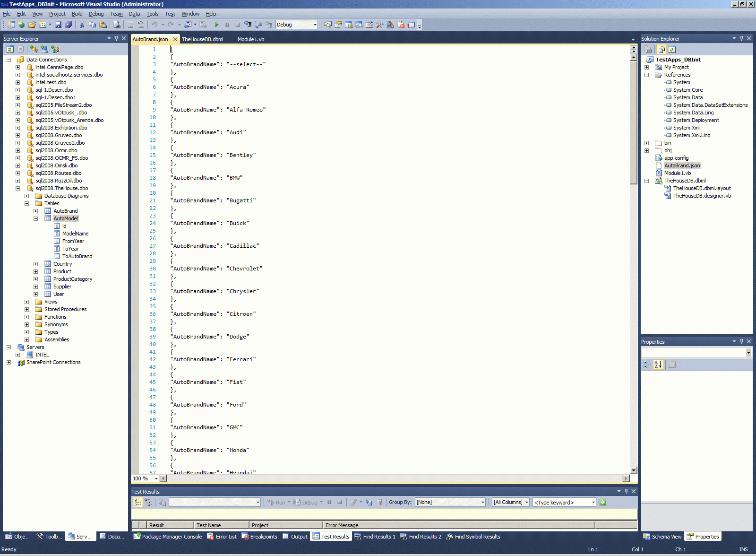
Task: Click the Paste toolbar icon
Action: pos(103,25)
